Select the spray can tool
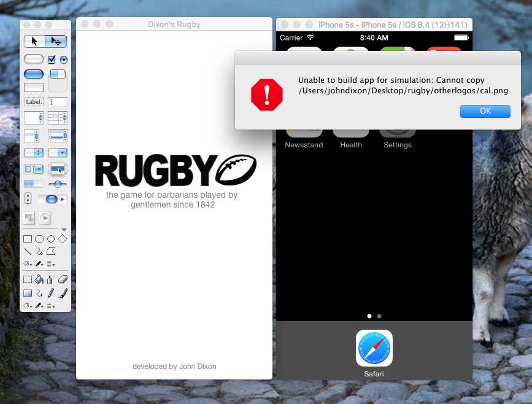Viewport: 532px width, 404px height. (50, 279)
